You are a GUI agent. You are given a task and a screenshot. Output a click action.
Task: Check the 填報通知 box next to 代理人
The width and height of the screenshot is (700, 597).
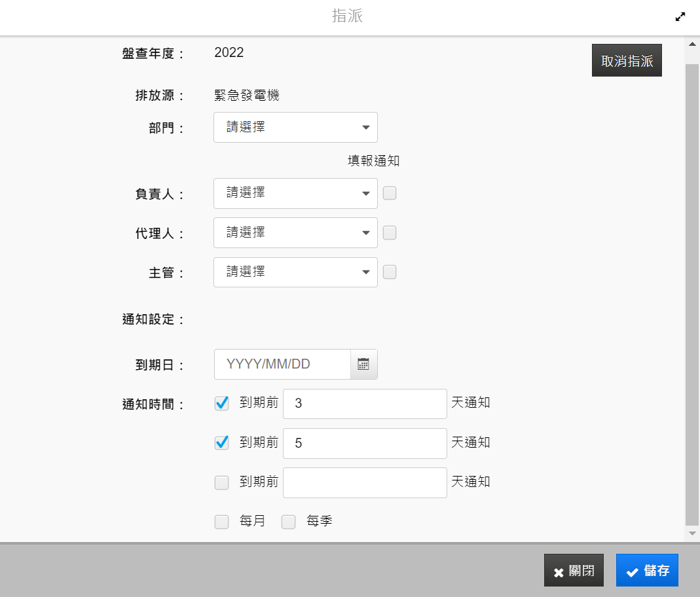pos(390,232)
